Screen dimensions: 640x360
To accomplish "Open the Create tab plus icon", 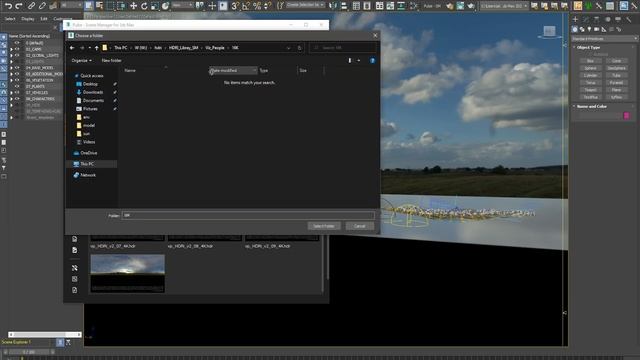I will click(x=575, y=19).
